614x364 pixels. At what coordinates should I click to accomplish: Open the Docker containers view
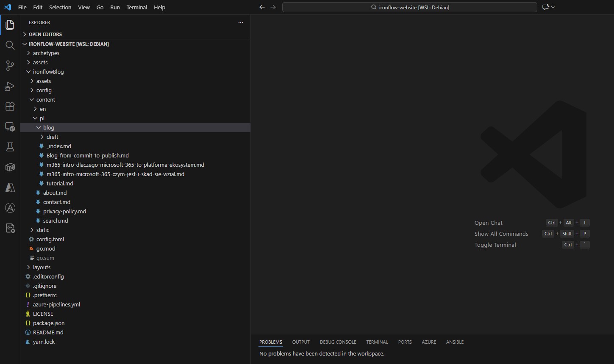pyautogui.click(x=10, y=167)
